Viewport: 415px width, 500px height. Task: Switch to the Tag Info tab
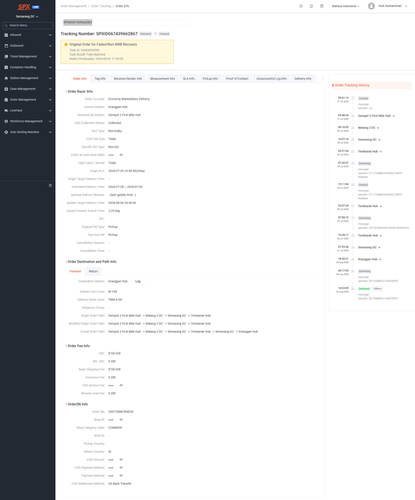(100, 79)
